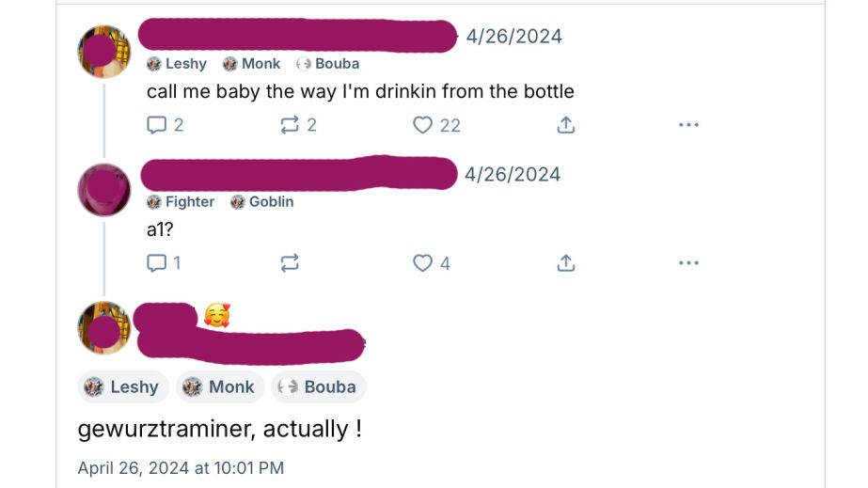The height and width of the screenshot is (488, 868).
Task: Click the 4/26/2024 date on first post
Action: (x=513, y=37)
